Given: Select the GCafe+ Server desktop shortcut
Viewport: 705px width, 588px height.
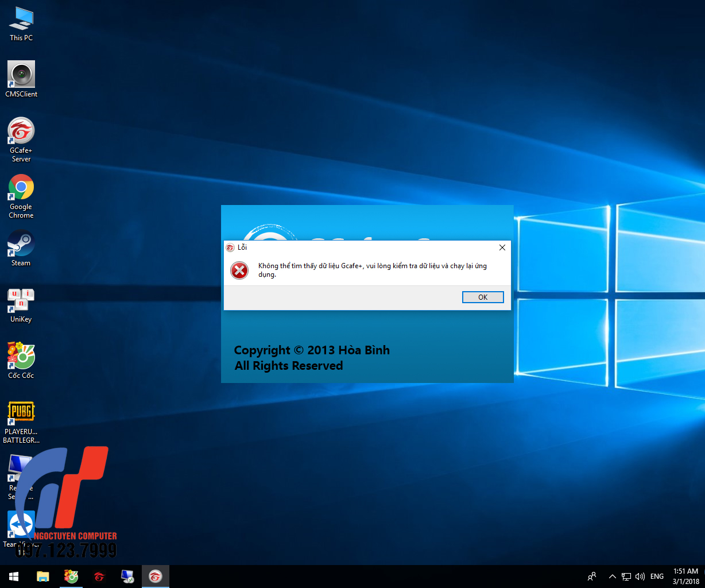Looking at the screenshot, I should (21, 140).
